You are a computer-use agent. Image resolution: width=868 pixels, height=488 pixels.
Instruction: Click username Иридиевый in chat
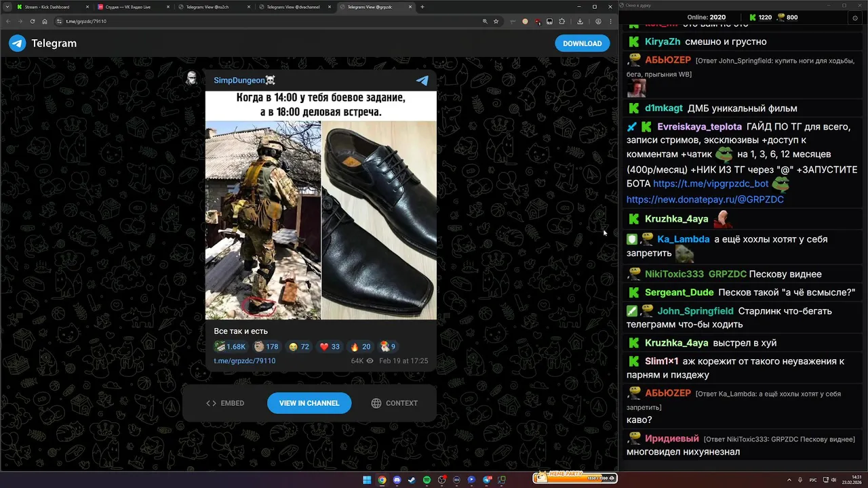672,439
